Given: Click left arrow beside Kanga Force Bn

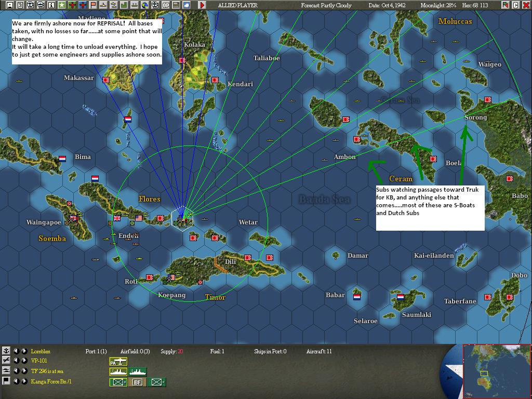Looking at the screenshot, I should point(16,381).
